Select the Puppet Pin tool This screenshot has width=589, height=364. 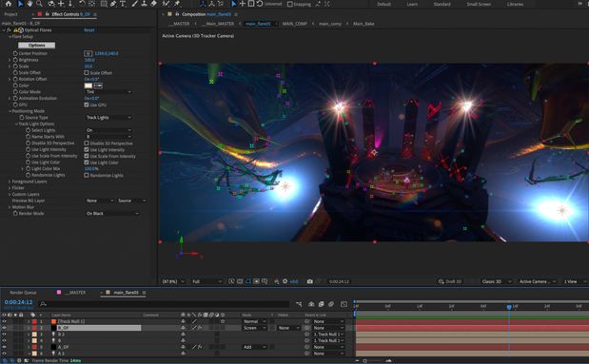[x=177, y=4]
